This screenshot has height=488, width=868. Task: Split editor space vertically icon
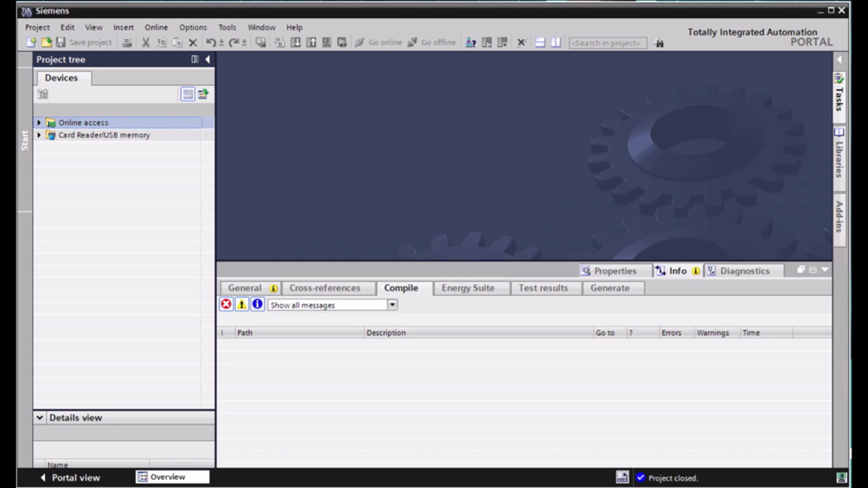(556, 43)
